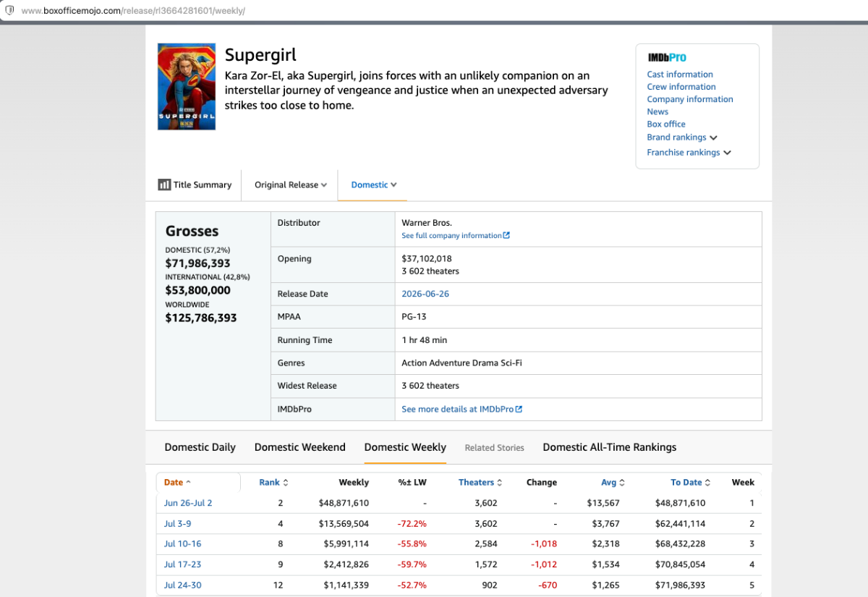868x597 pixels.
Task: Click the %± LW column header
Action: (412, 482)
